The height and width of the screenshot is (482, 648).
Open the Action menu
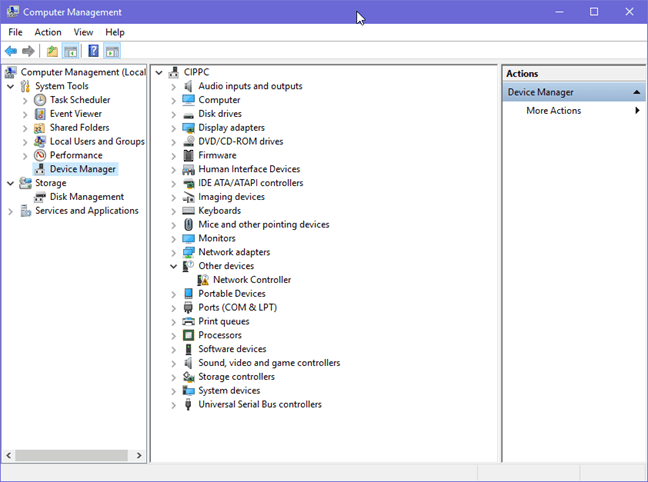pyautogui.click(x=48, y=32)
